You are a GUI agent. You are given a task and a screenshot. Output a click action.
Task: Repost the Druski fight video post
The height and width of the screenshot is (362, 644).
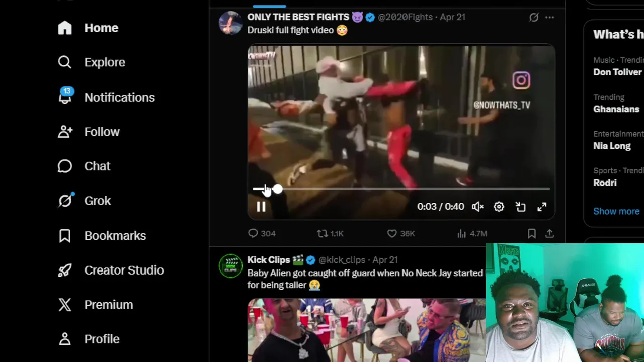(330, 233)
